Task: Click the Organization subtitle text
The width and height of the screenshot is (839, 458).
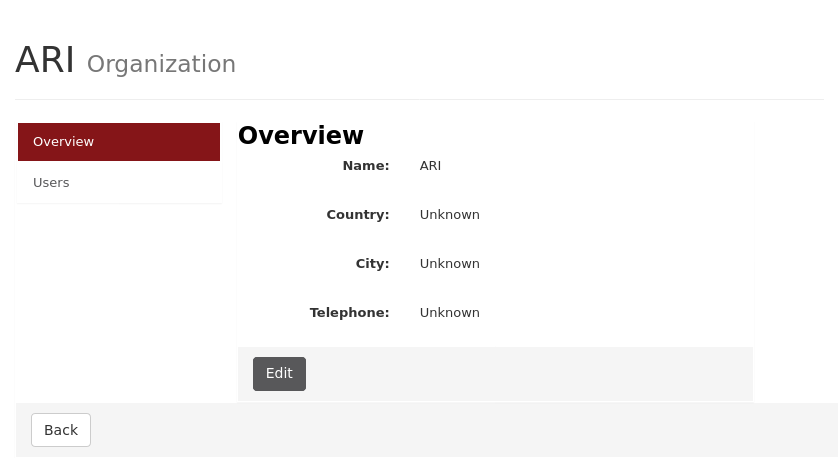Action: point(161,64)
